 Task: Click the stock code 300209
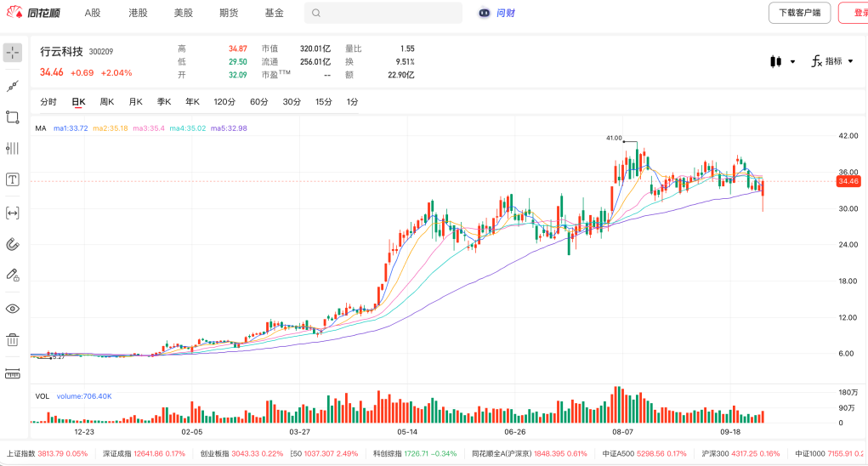pyautogui.click(x=101, y=52)
